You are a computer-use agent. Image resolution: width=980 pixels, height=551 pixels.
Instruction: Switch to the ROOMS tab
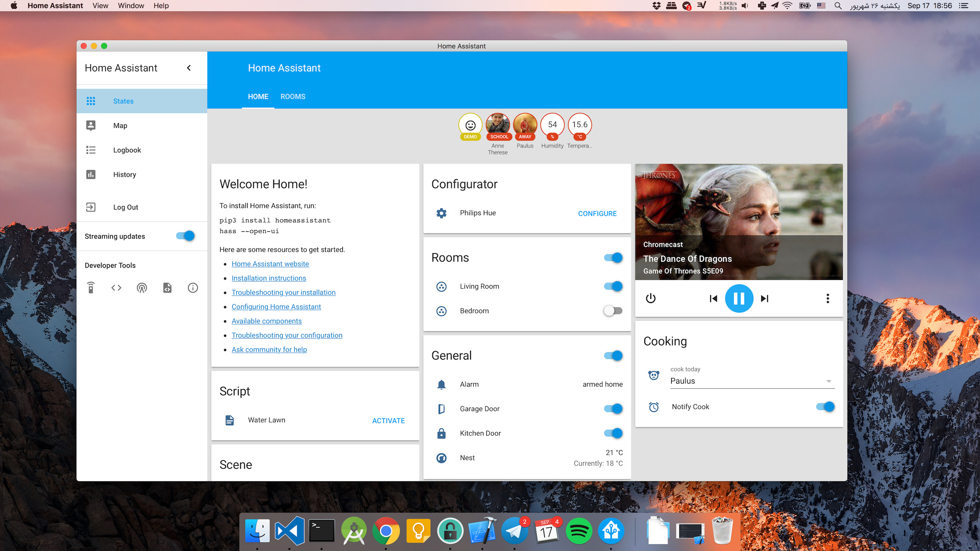tap(292, 96)
